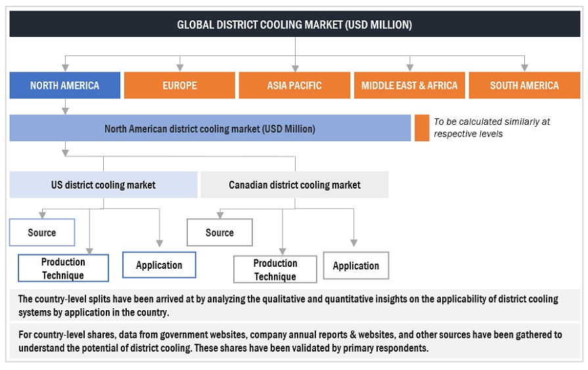Viewport: 588px width, 370px height.
Task: Click the arrow pointing down into North America
Action: [65, 66]
